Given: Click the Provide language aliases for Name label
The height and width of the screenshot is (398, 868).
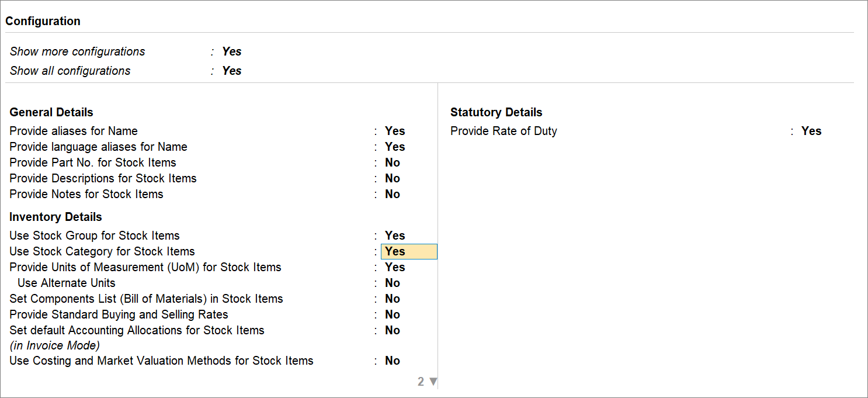Looking at the screenshot, I should tap(98, 147).
